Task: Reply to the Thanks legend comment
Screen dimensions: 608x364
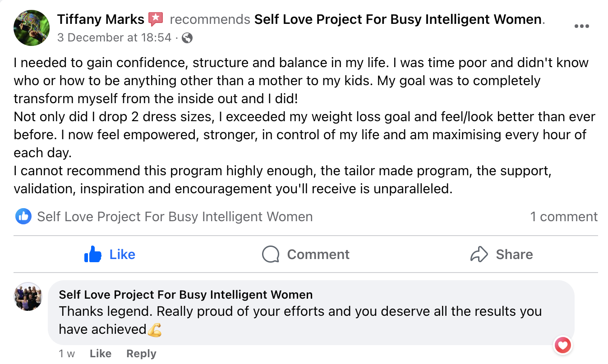Action: 141,354
